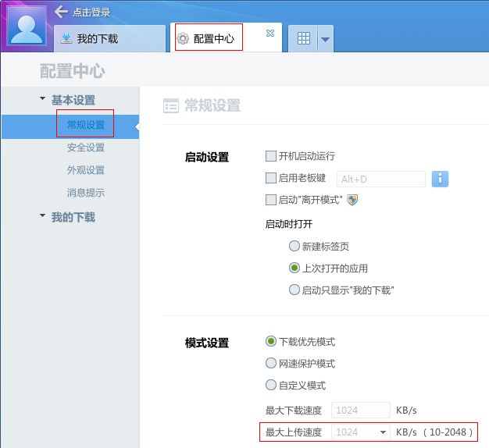
Task: Click the 常规设置 header list icon
Action: pyautogui.click(x=171, y=105)
